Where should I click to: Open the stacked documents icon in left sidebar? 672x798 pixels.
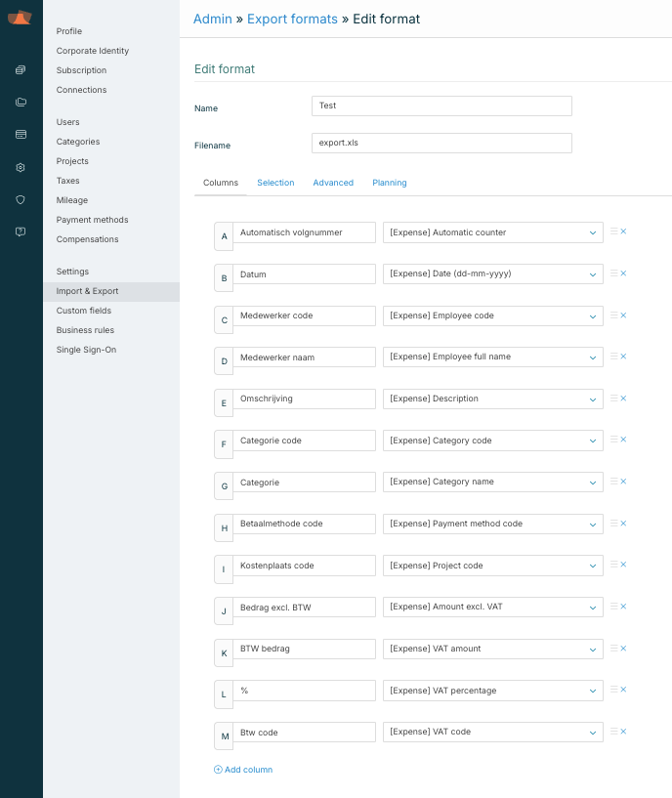21,70
